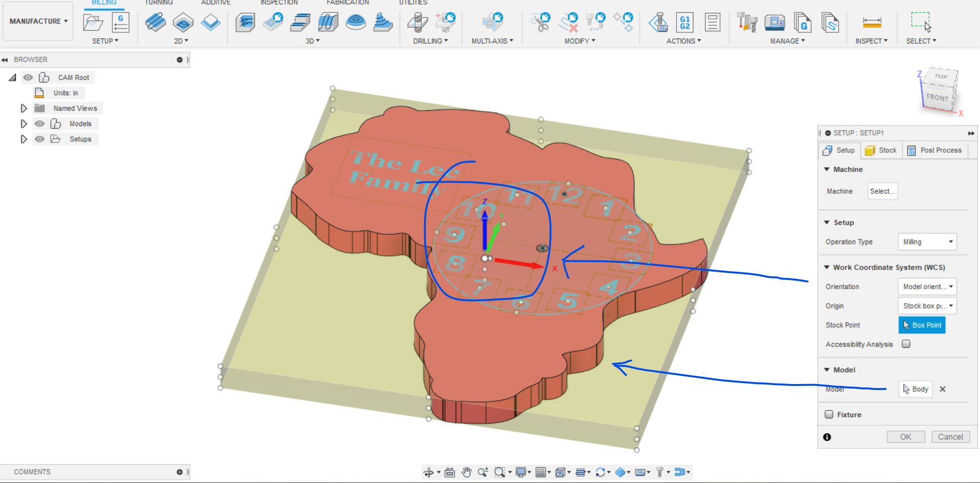Open the Orientation dropdown
The width and height of the screenshot is (980, 483).
(x=927, y=287)
